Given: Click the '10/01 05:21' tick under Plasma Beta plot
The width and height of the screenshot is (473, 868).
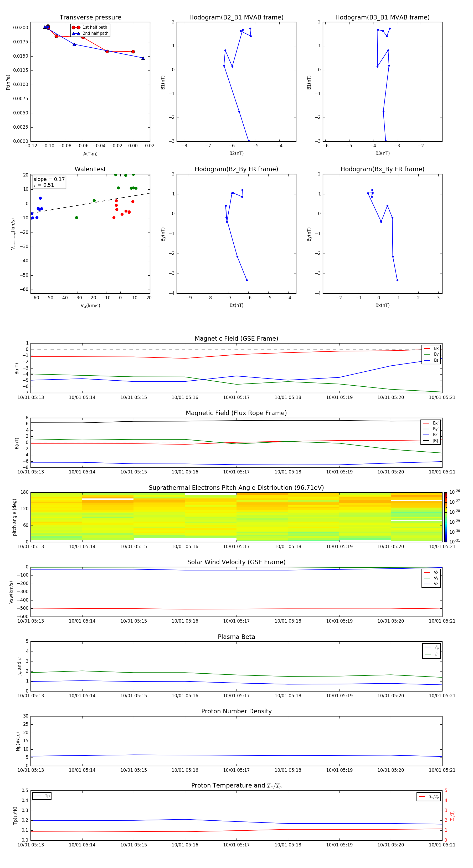Looking at the screenshot, I should click(442, 695).
